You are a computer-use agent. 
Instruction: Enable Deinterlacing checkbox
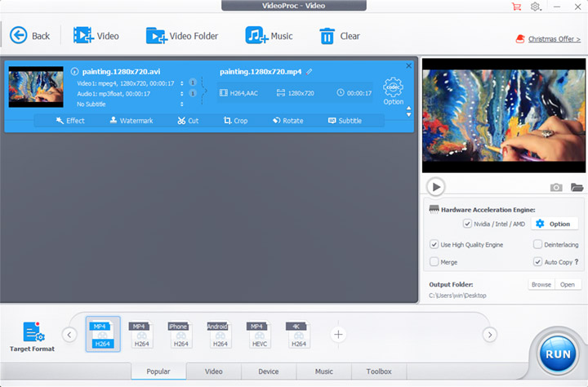click(537, 244)
